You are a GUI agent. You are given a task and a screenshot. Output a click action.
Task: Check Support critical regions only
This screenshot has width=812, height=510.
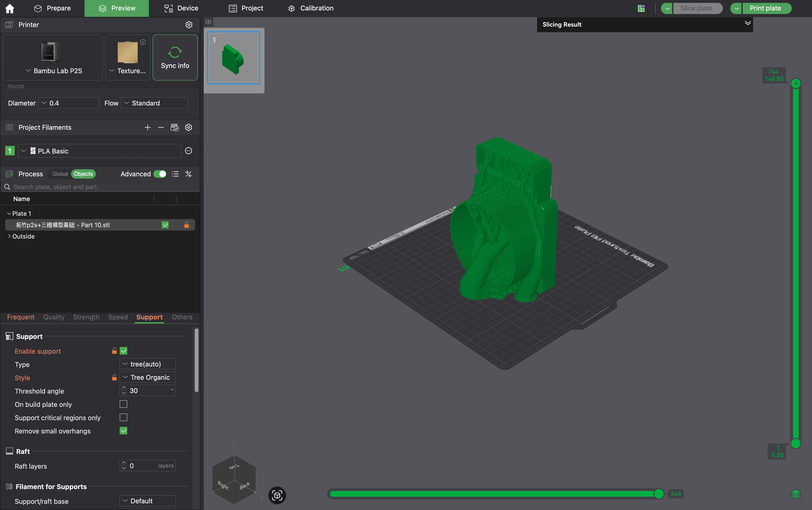[124, 418]
